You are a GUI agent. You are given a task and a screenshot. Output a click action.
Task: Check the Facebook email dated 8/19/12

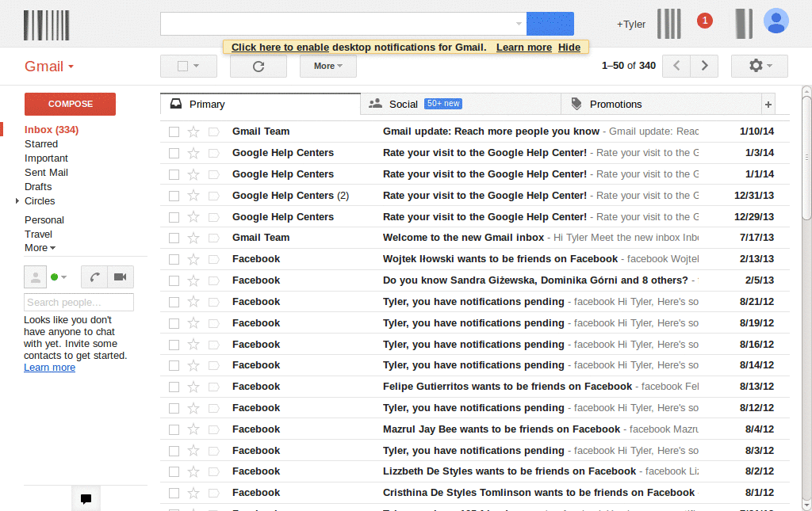174,324
